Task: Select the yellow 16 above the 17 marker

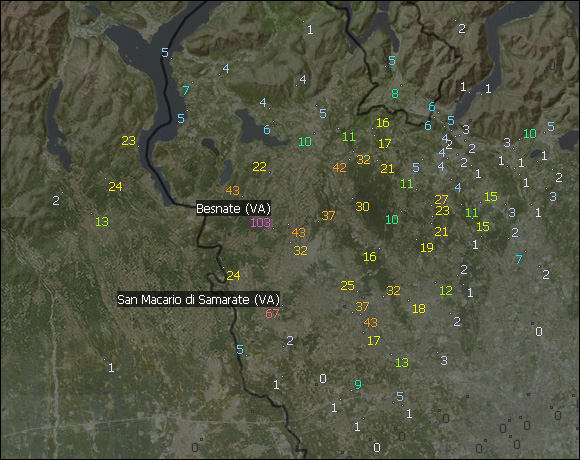Action: [x=382, y=123]
